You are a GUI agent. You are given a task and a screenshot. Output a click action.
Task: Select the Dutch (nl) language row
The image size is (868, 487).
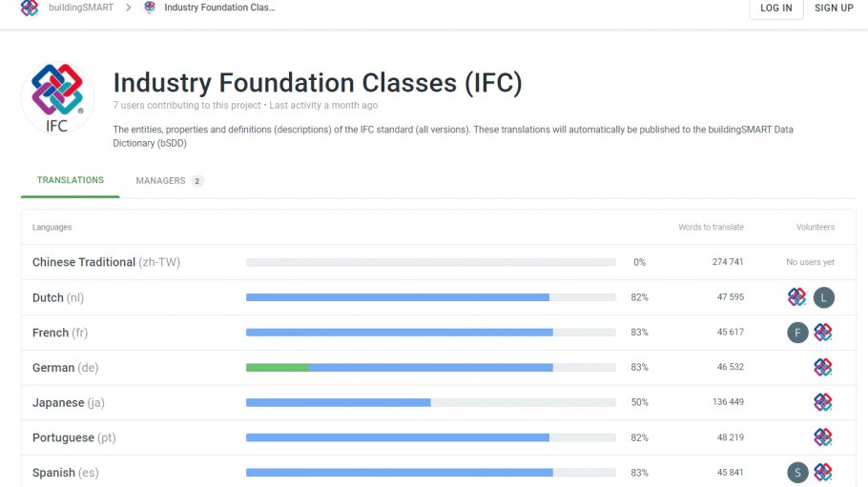[x=58, y=297]
